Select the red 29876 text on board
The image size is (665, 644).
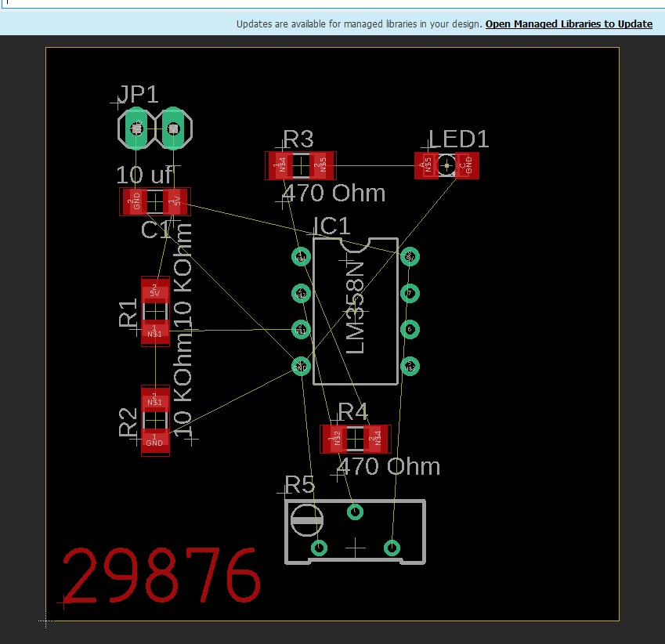coord(162,576)
